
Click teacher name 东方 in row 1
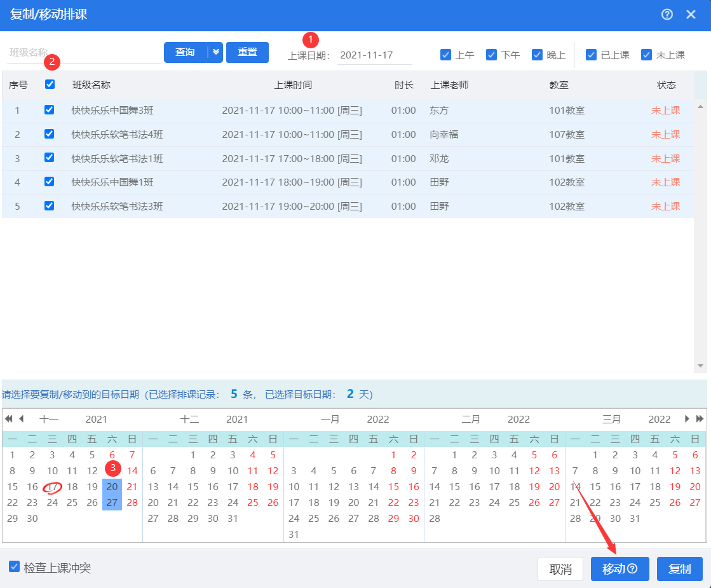[x=439, y=110]
